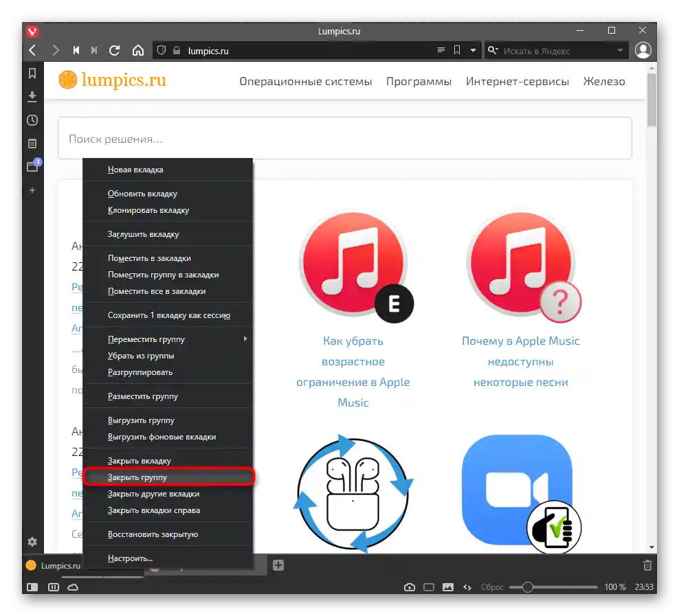Open the lumpics.ru site logo
679x616 pixels.
click(x=113, y=80)
